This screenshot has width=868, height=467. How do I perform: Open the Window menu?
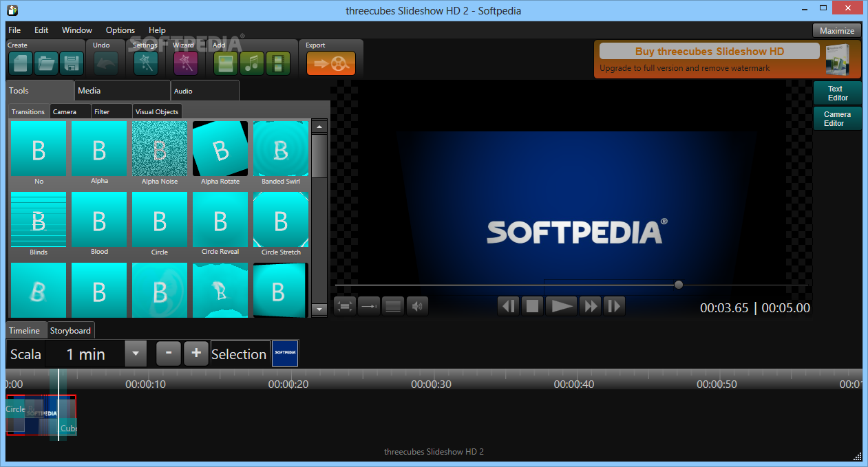tap(77, 30)
